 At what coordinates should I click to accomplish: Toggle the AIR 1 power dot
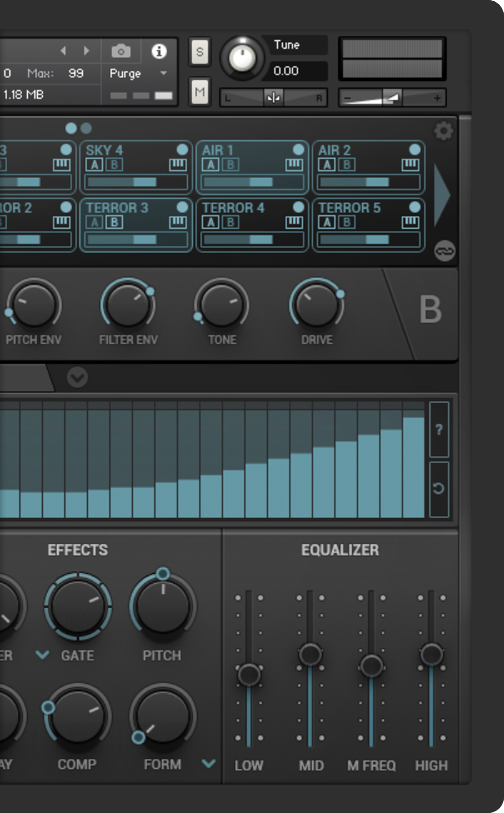(x=298, y=149)
